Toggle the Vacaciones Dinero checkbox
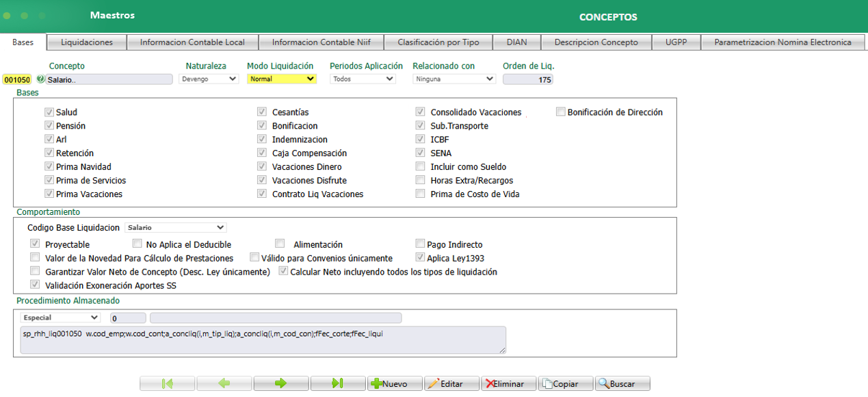 (262, 167)
